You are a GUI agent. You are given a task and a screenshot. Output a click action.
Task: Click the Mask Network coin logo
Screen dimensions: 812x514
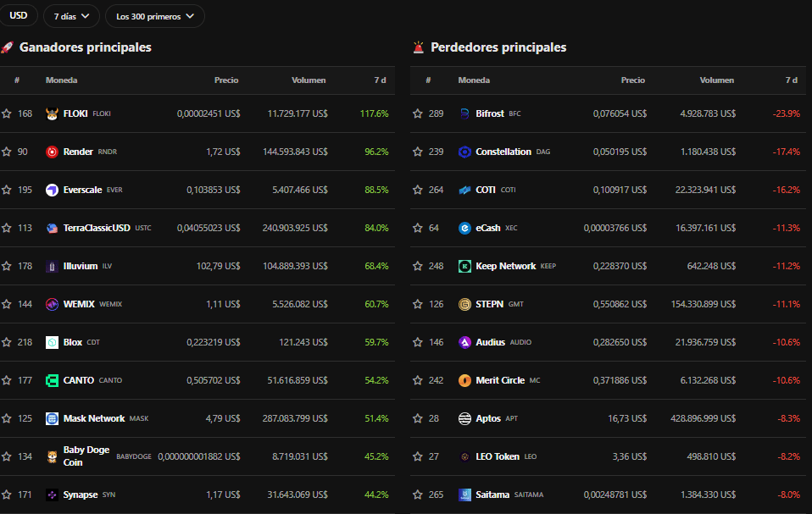point(52,418)
